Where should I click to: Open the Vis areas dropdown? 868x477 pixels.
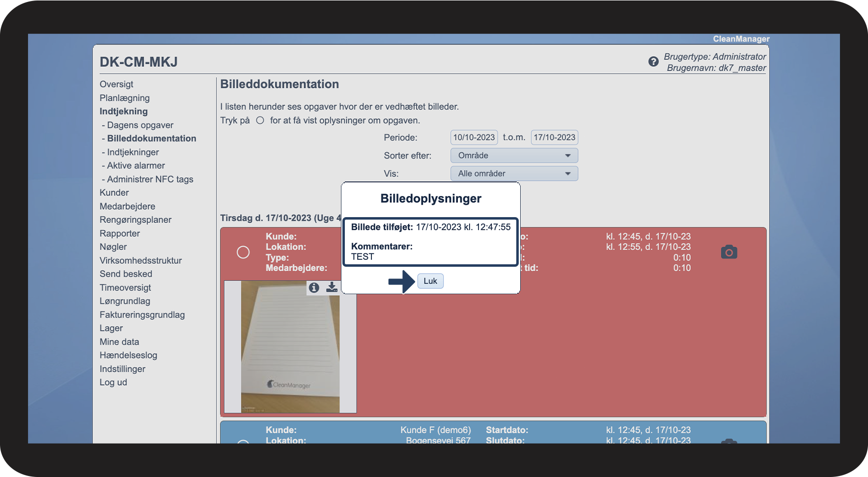(x=514, y=173)
